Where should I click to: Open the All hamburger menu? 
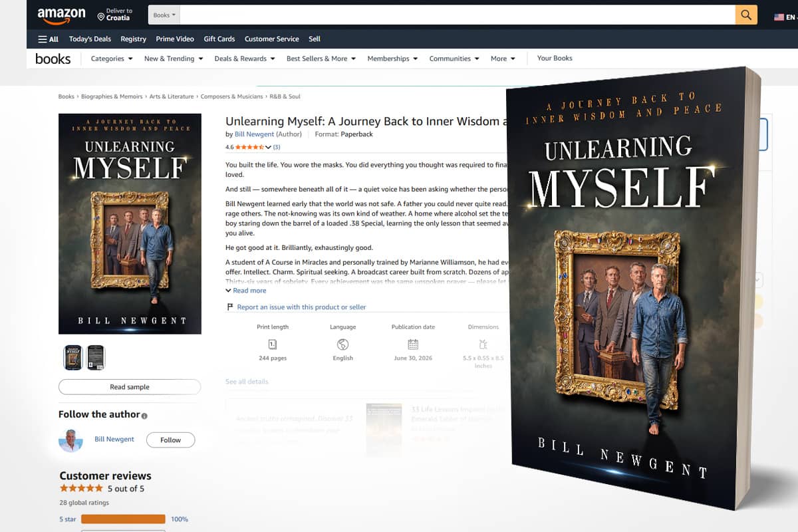49,39
